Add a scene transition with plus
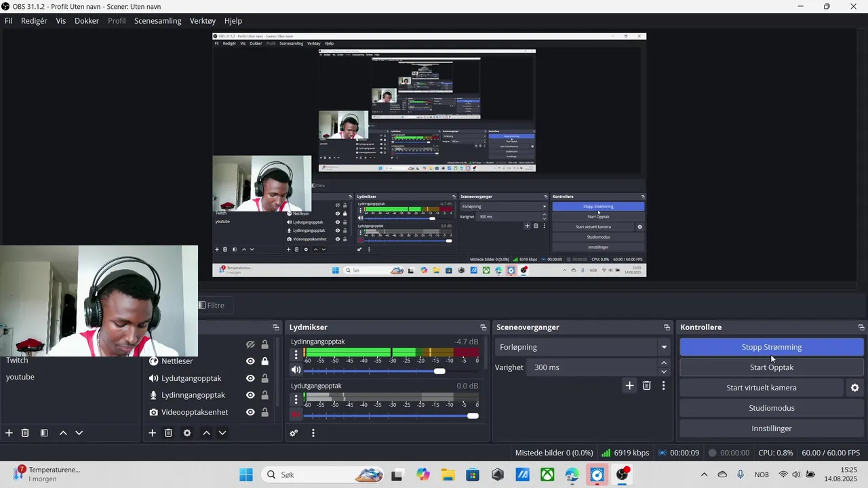 629,386
